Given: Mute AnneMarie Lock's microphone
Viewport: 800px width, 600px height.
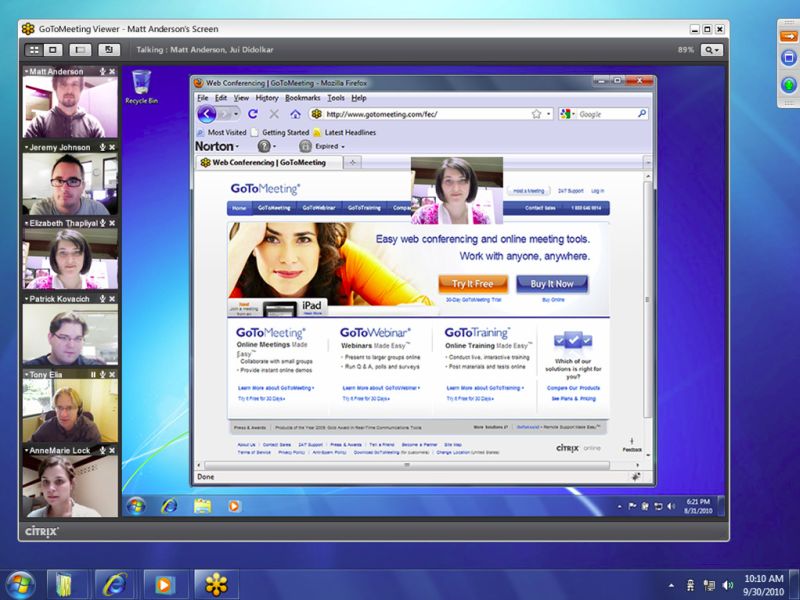Looking at the screenshot, I should coord(103,451).
